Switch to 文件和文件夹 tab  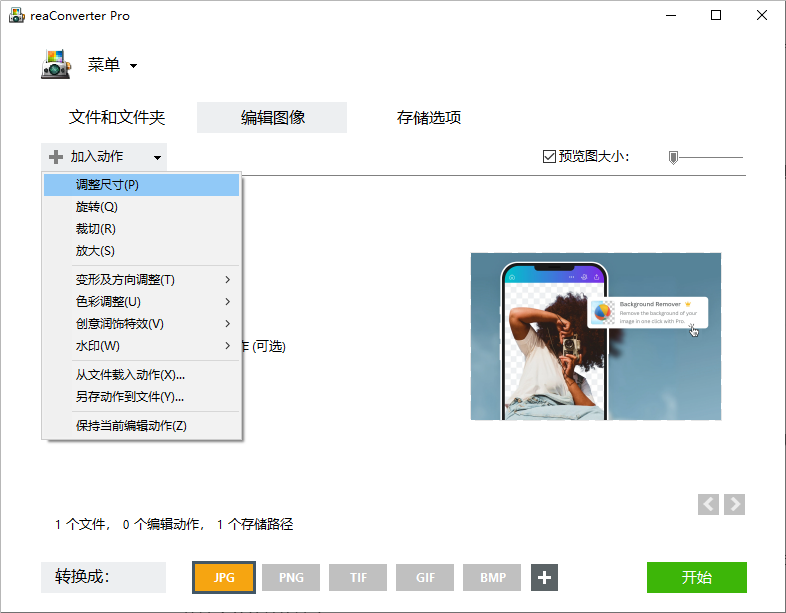click(x=117, y=117)
